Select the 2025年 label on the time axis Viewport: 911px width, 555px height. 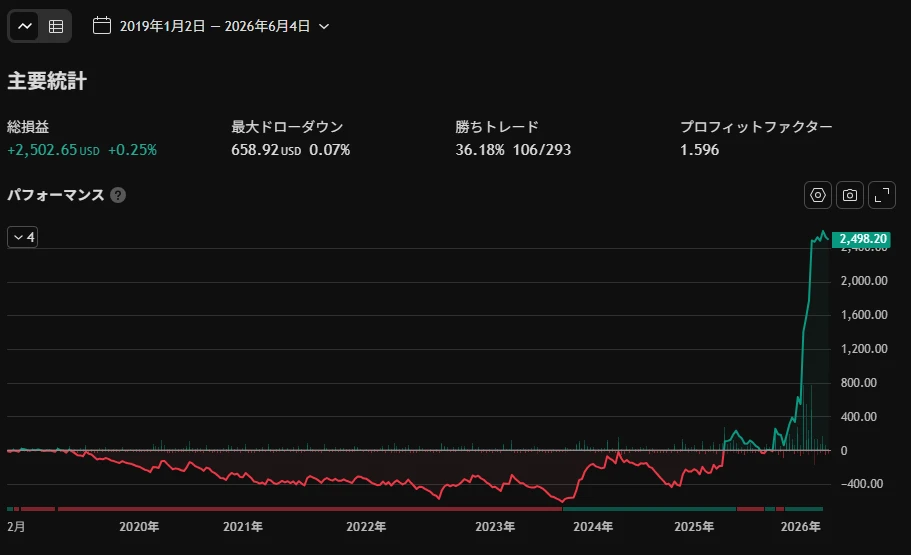pos(694,527)
